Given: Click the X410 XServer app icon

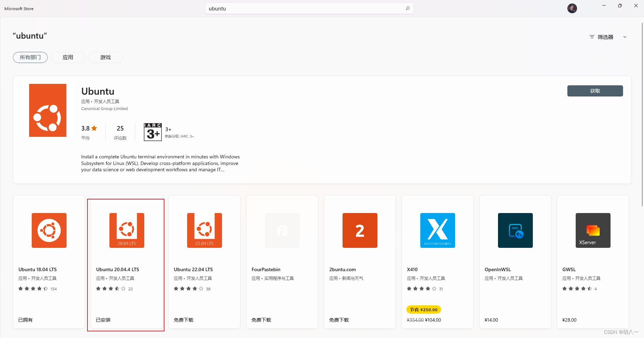Looking at the screenshot, I should point(437,230).
